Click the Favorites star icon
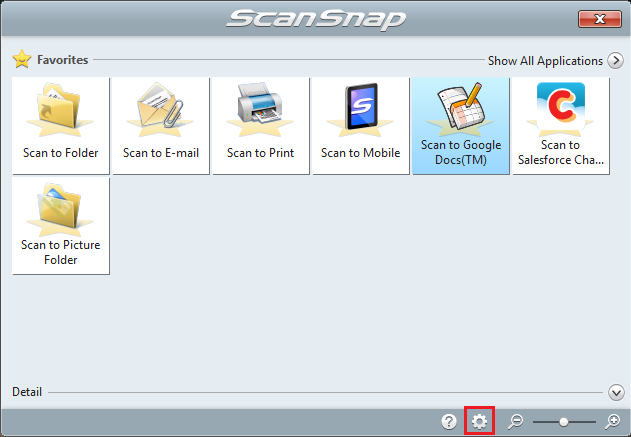The width and height of the screenshot is (631, 437). (22, 60)
